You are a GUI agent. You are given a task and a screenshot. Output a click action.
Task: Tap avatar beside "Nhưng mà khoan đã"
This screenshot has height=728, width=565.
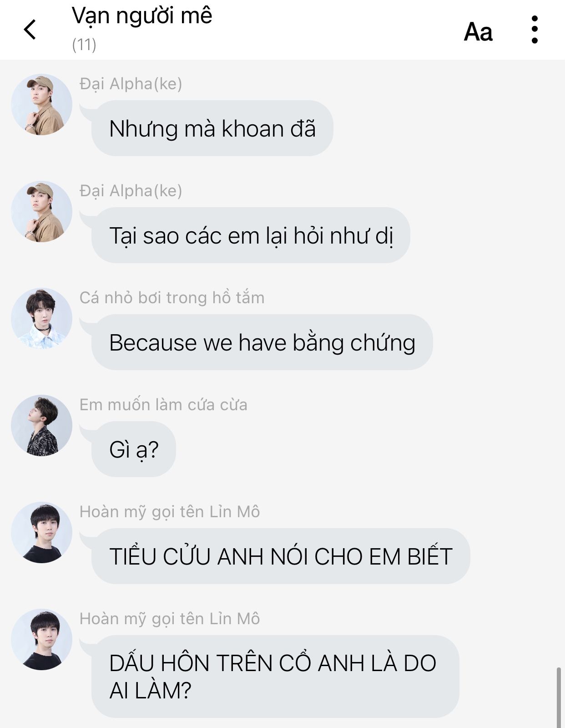pos(41,105)
